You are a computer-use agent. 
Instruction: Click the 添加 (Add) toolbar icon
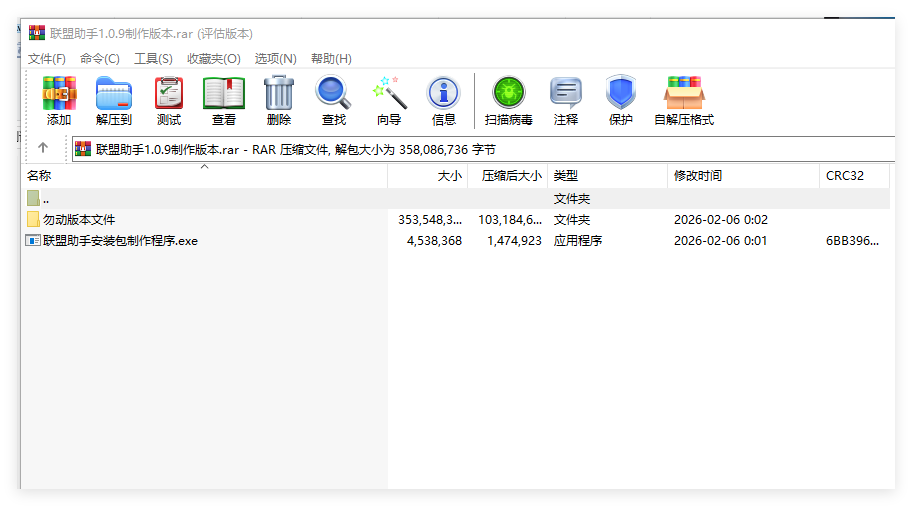[59, 93]
